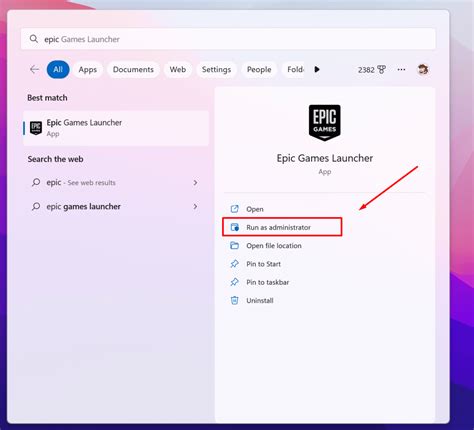Open 'epic games launcher' web suggestion
Image resolution: width=474 pixels, height=430 pixels.
116,207
